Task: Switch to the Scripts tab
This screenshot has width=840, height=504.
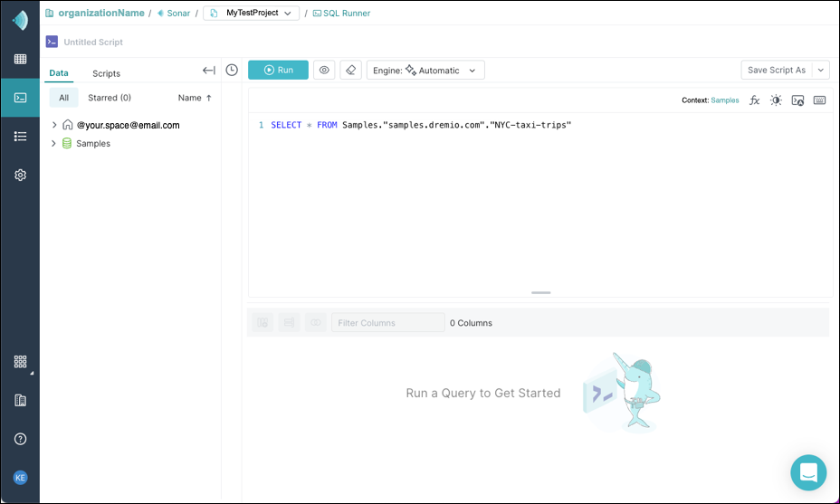Action: (106, 73)
